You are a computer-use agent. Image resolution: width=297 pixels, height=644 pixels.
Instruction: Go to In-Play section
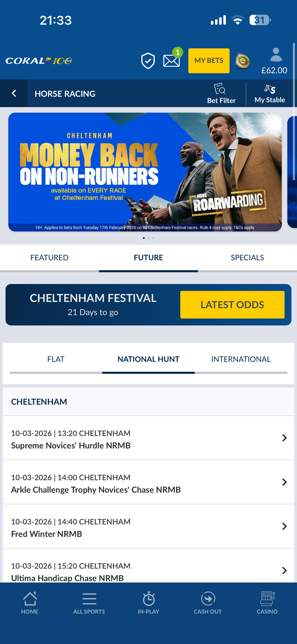[148, 603]
